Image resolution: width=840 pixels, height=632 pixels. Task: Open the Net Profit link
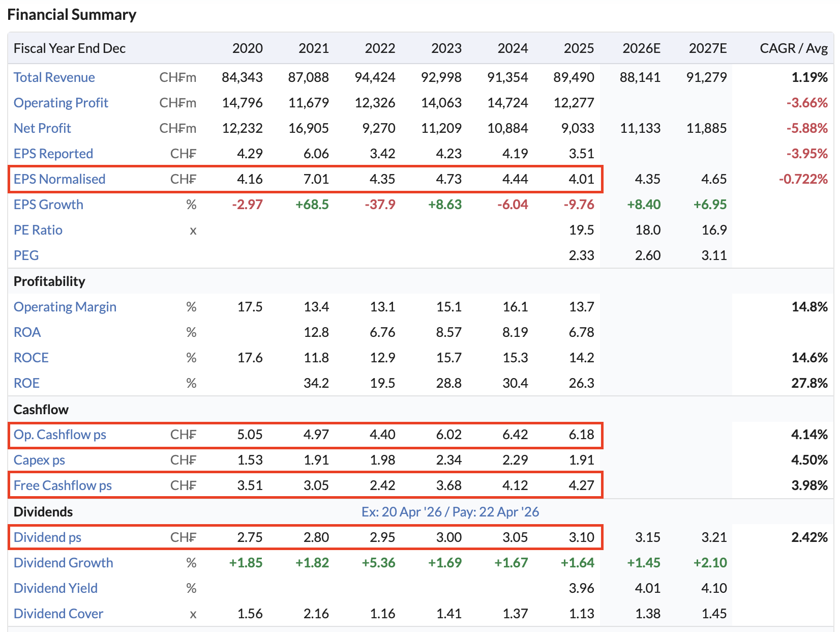(x=42, y=128)
